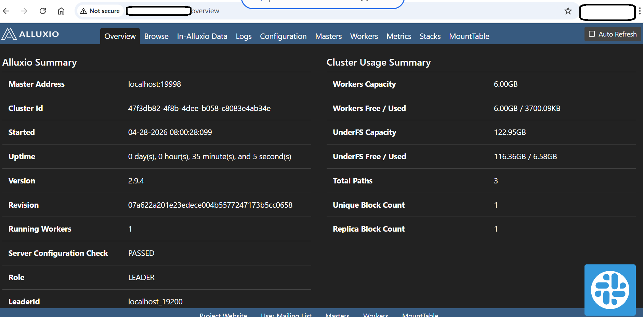Open the Masters tab in navbar

[328, 36]
